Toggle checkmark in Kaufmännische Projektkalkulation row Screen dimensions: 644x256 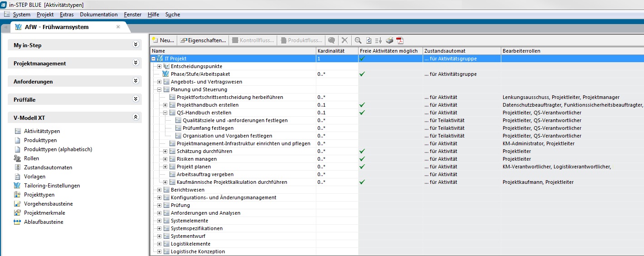tap(362, 182)
